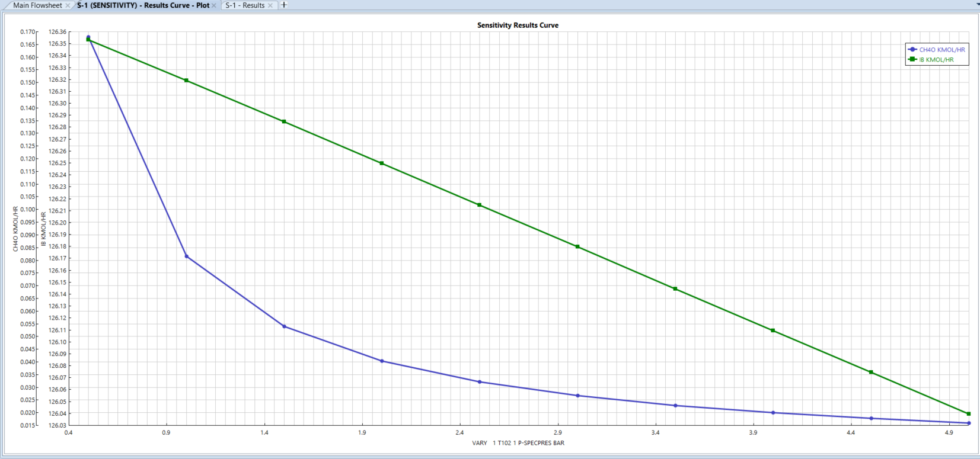This screenshot has height=459, width=980.
Task: Select the IB KMOL/HR vertical axis title
Action: click(x=43, y=229)
